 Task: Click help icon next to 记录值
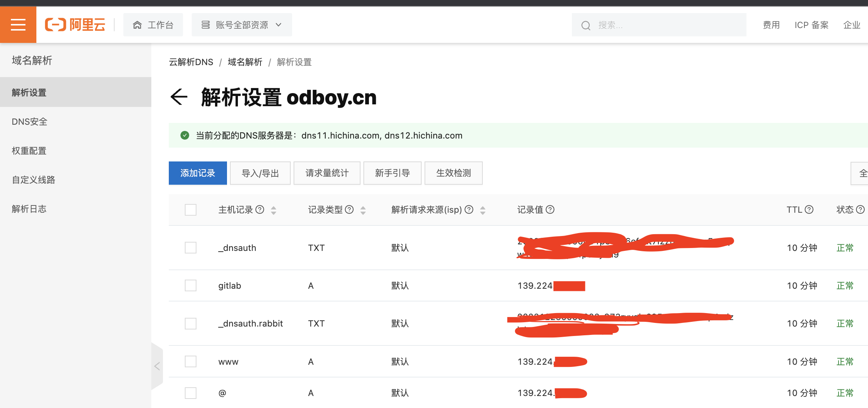pos(550,209)
